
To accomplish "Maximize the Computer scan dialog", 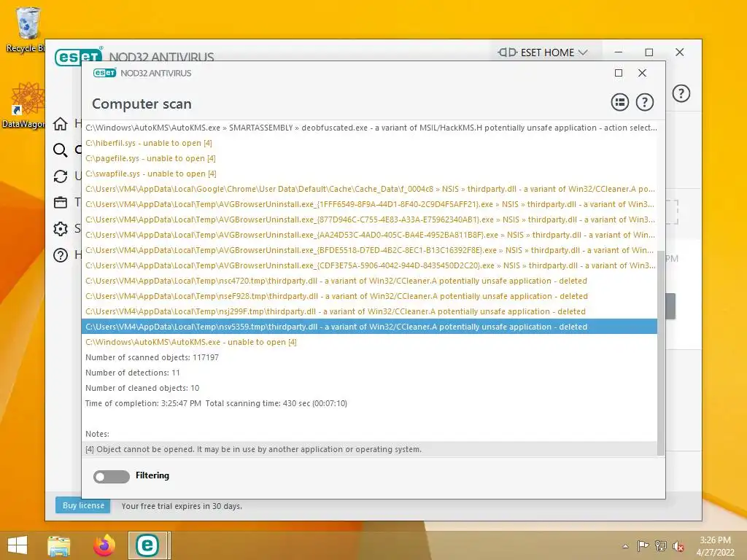I will [x=619, y=73].
